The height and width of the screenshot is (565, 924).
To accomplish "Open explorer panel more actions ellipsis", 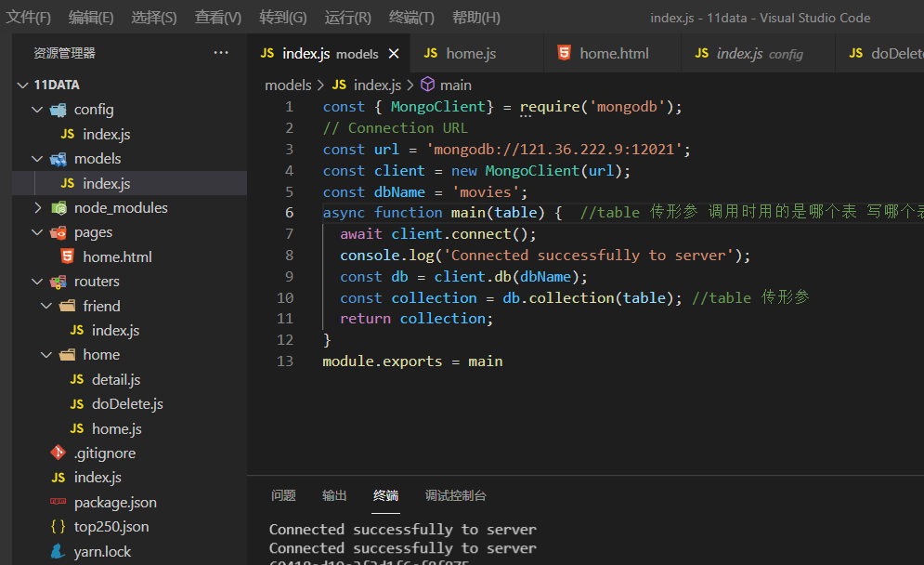I will click(221, 52).
